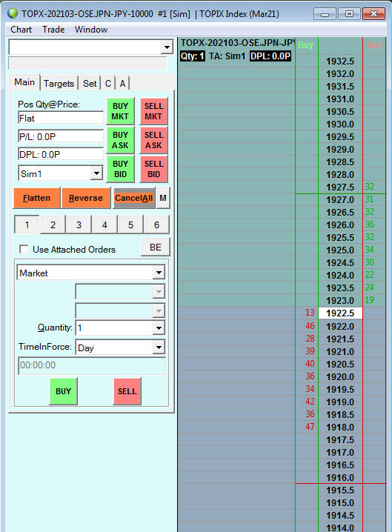Click price level 1930.0
This screenshot has height=532, width=392.
[340, 124]
